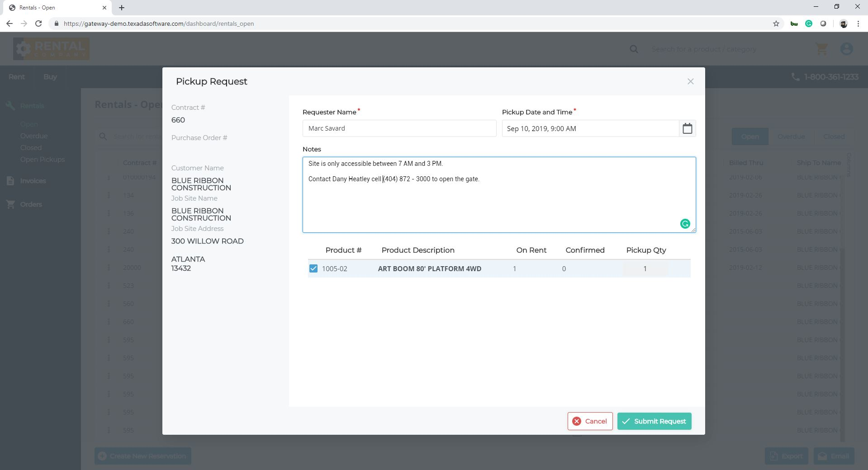Click the search magnifier in the header
The height and width of the screenshot is (470, 868).
pos(634,49)
